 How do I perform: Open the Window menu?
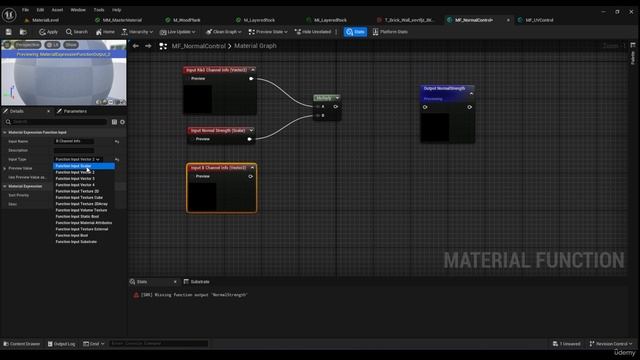coord(78,10)
